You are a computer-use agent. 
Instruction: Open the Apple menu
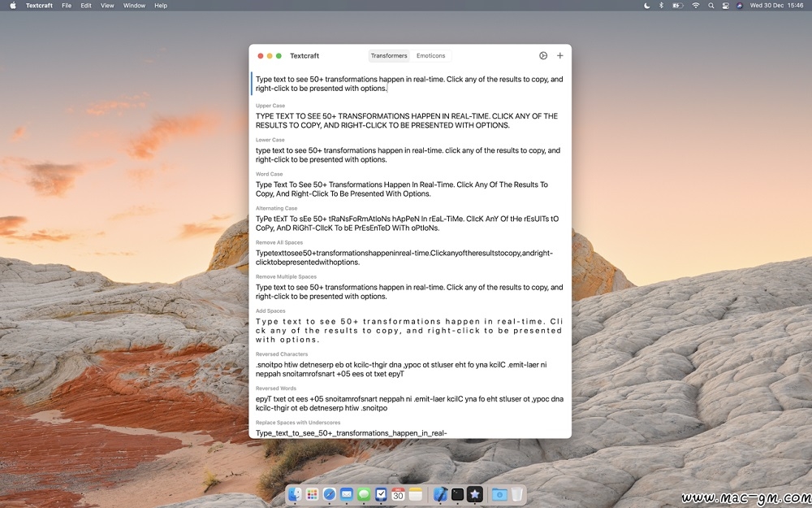[13, 5]
